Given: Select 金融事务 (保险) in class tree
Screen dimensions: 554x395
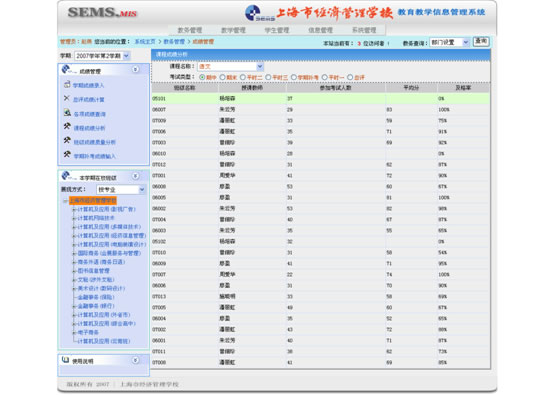Looking at the screenshot, I should 96,297.
